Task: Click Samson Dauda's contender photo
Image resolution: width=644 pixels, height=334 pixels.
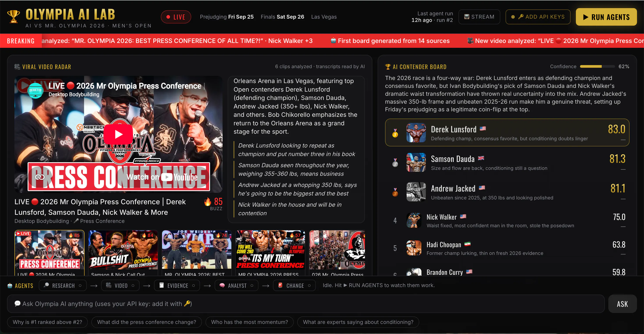Action: point(416,162)
